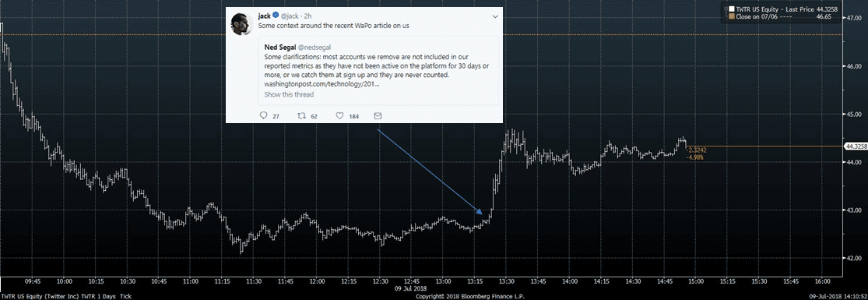Click the heart like icon with 184
868x300 pixels.
click(340, 116)
